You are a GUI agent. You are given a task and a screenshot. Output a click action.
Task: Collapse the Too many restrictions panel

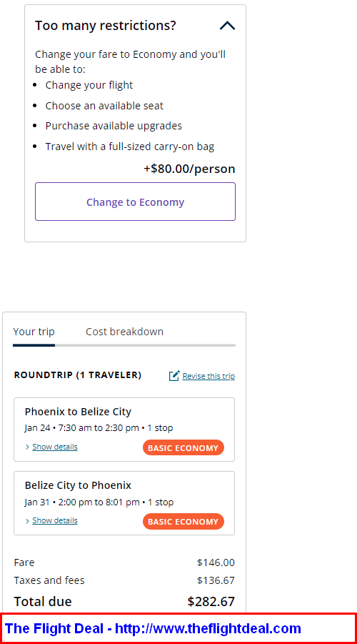pyautogui.click(x=227, y=26)
